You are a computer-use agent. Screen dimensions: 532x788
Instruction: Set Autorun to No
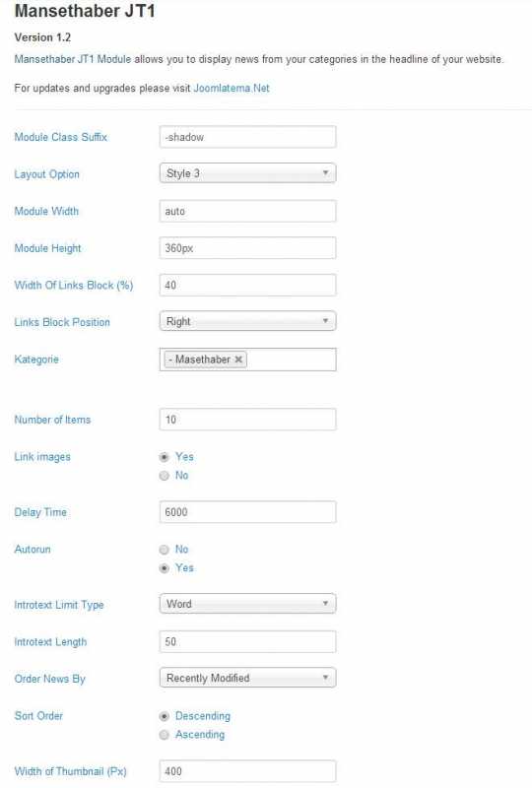pos(164,550)
